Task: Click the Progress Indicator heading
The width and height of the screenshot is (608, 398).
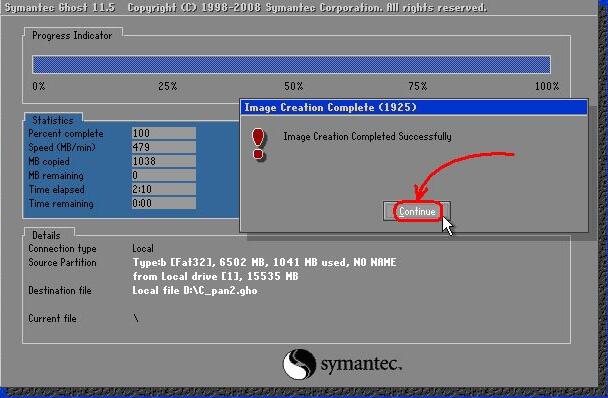Action: click(72, 35)
